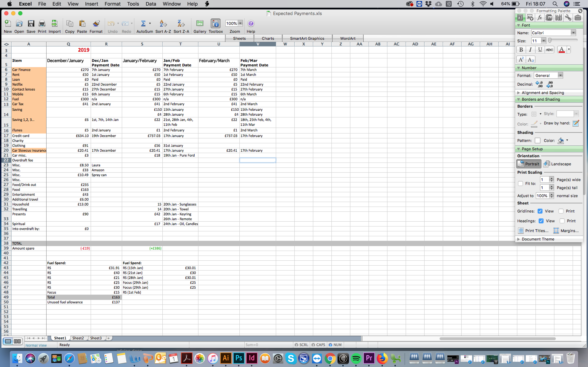The height and width of the screenshot is (367, 588).
Task: Click the font color swatch
Action: point(562,50)
